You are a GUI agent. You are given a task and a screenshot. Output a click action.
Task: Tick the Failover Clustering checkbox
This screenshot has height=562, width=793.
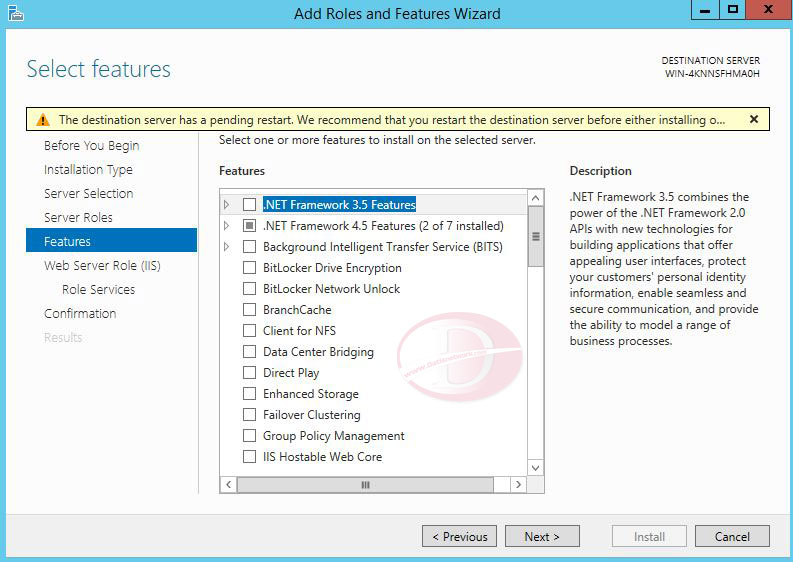[x=249, y=415]
